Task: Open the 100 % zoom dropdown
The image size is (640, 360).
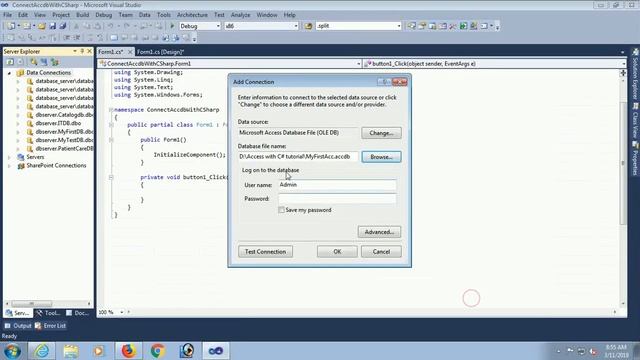Action: point(122,312)
